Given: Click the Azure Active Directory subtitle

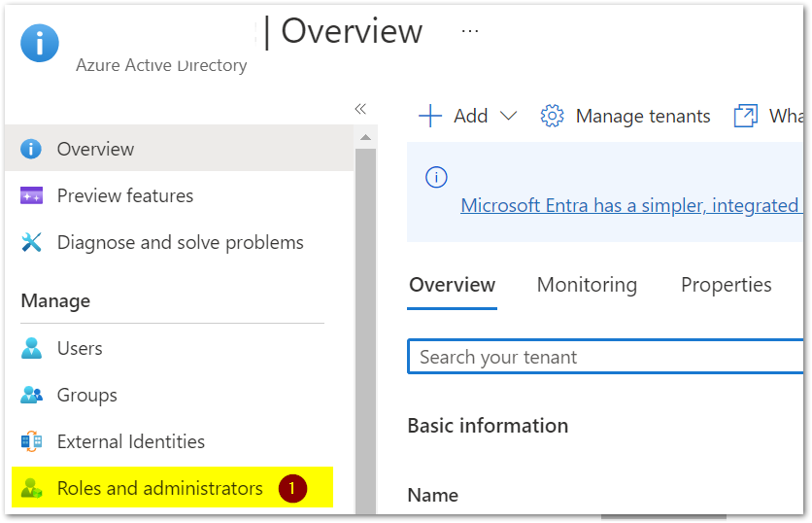Looking at the screenshot, I should (161, 65).
